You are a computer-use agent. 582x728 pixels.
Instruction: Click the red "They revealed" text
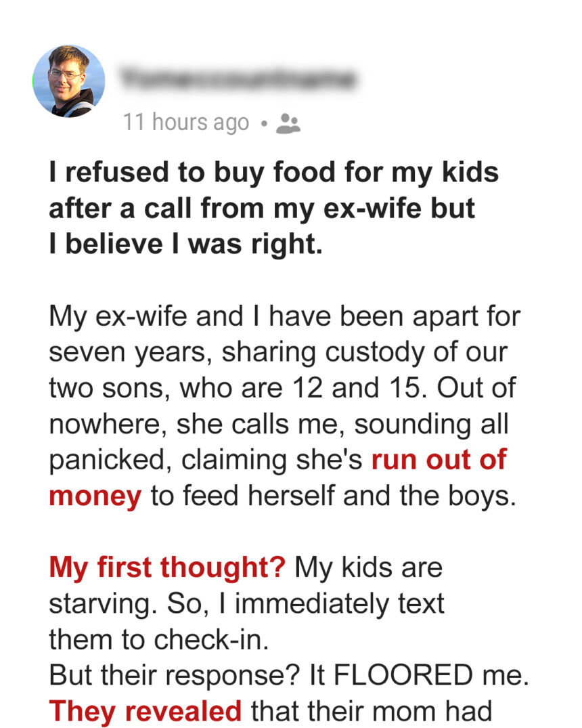145,710
